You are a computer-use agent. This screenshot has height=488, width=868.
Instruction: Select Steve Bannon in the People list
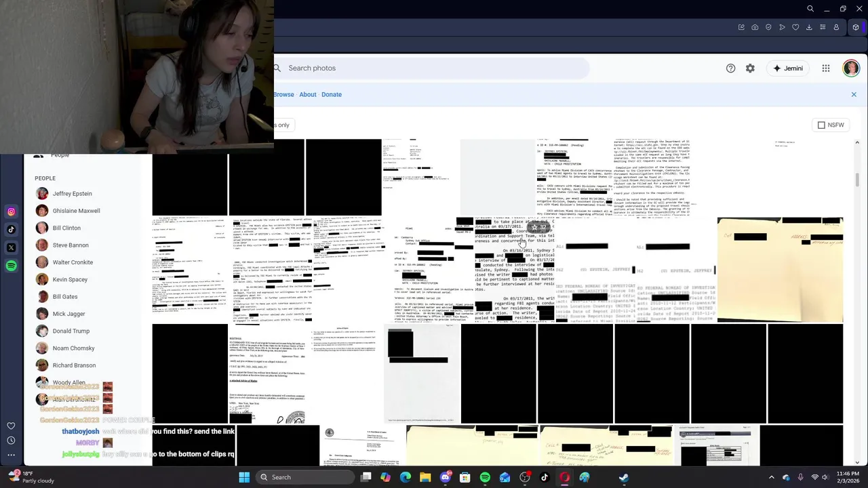pos(71,245)
